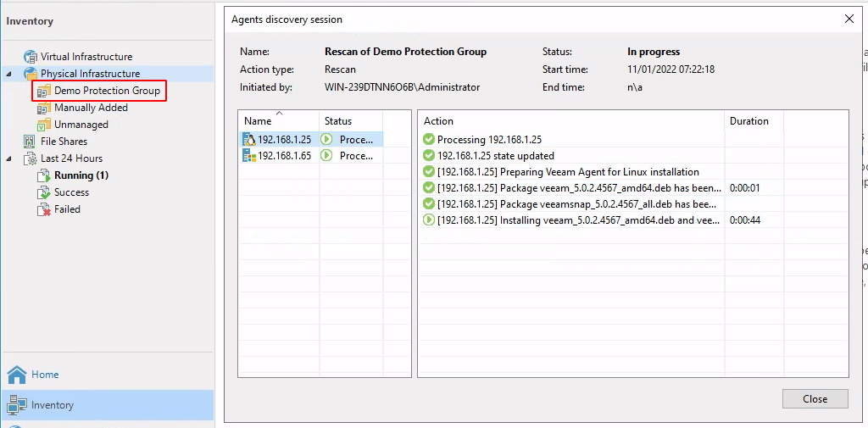The image size is (868, 428).
Task: Open Last 24 Hours node
Action: tap(71, 158)
